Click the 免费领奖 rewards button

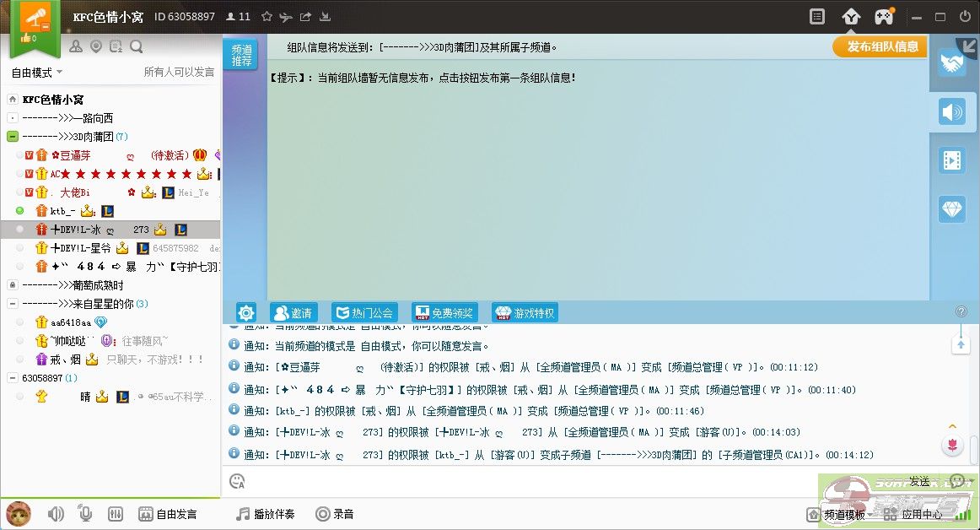[444, 312]
